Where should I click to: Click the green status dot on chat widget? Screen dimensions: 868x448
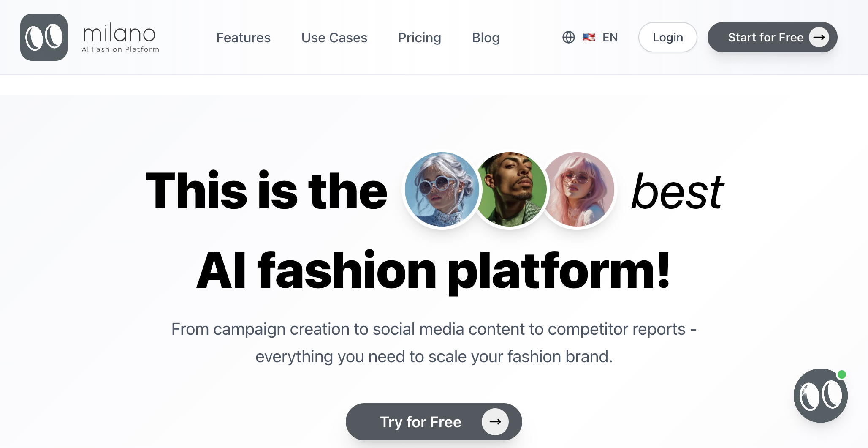pos(842,374)
